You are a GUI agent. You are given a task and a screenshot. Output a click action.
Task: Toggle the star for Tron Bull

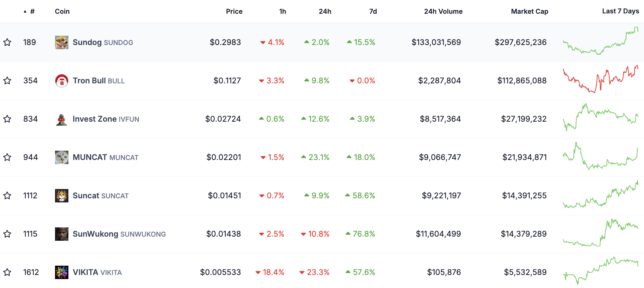pyautogui.click(x=7, y=81)
